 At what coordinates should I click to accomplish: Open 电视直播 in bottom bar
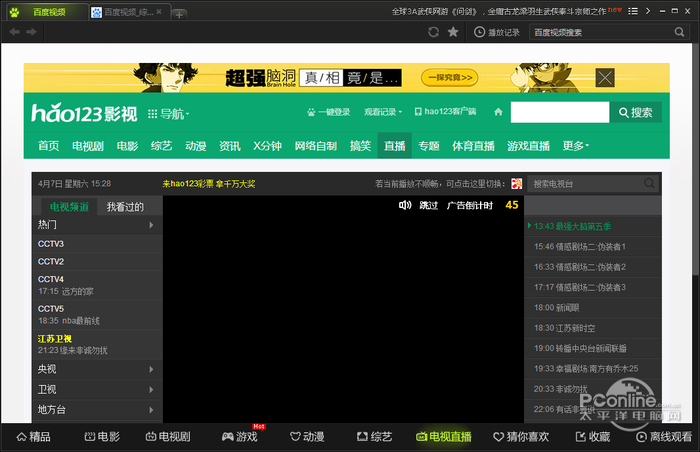[x=444, y=437]
